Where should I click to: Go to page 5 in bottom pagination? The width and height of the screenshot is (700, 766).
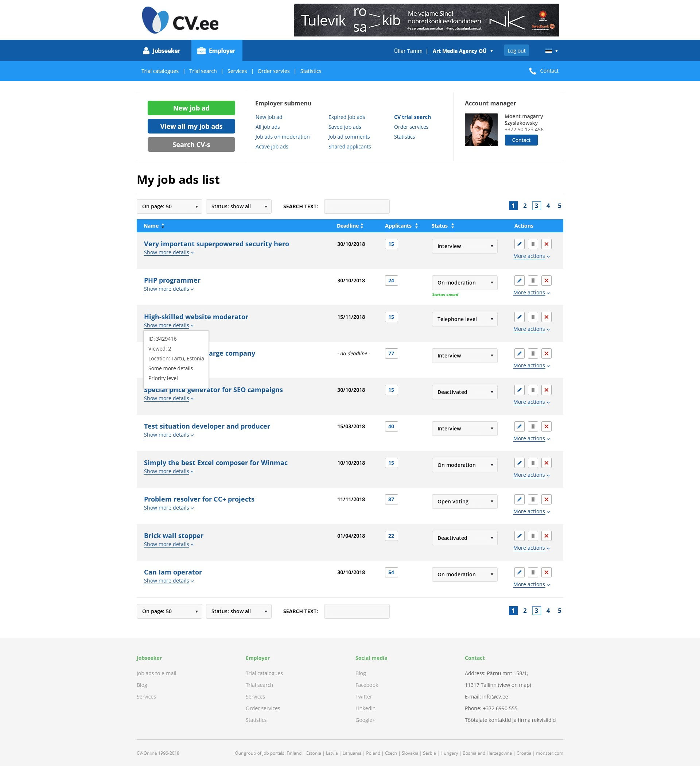tap(559, 611)
